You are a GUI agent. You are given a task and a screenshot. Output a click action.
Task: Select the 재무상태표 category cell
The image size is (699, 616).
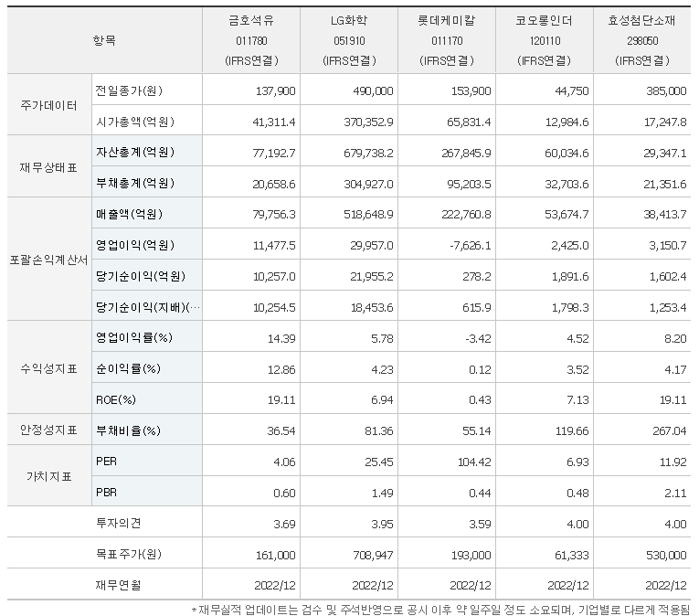[x=49, y=167]
